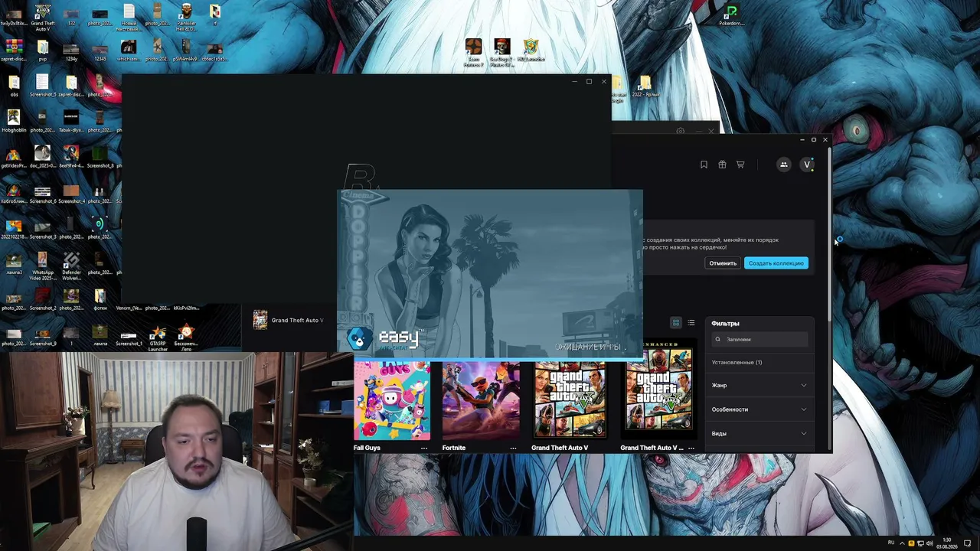980x551 pixels.
Task: Open the Fall Guys game thumbnail
Action: point(392,399)
